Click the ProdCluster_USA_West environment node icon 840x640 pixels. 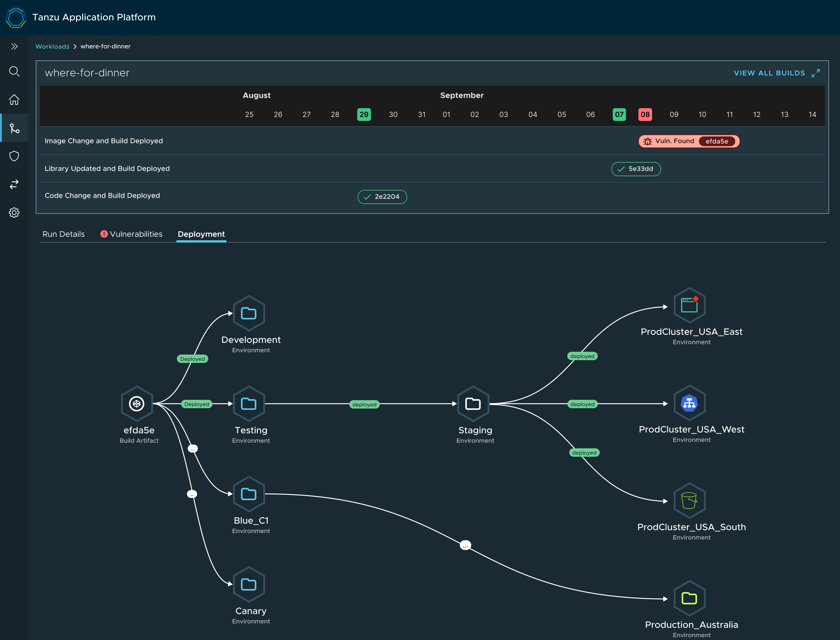(689, 403)
